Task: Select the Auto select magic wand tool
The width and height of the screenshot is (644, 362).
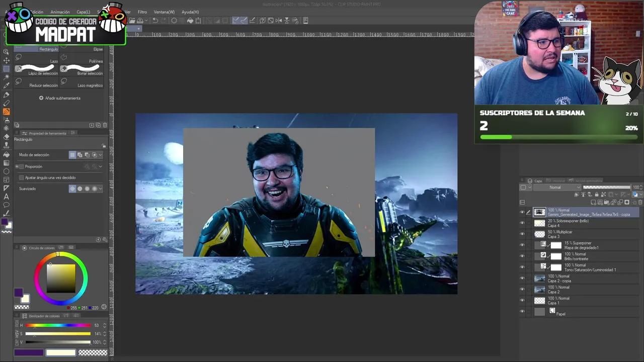Action: [x=7, y=77]
